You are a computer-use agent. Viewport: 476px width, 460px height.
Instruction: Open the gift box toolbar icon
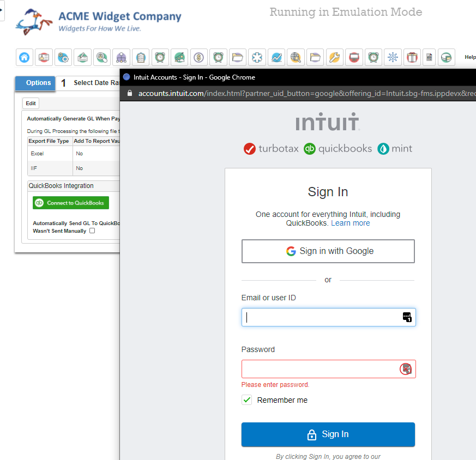412,57
